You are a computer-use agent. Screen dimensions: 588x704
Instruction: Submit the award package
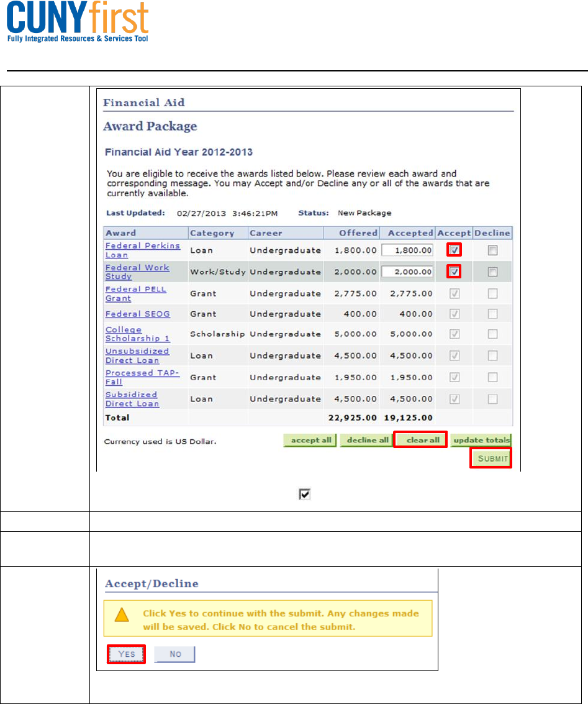(x=492, y=459)
